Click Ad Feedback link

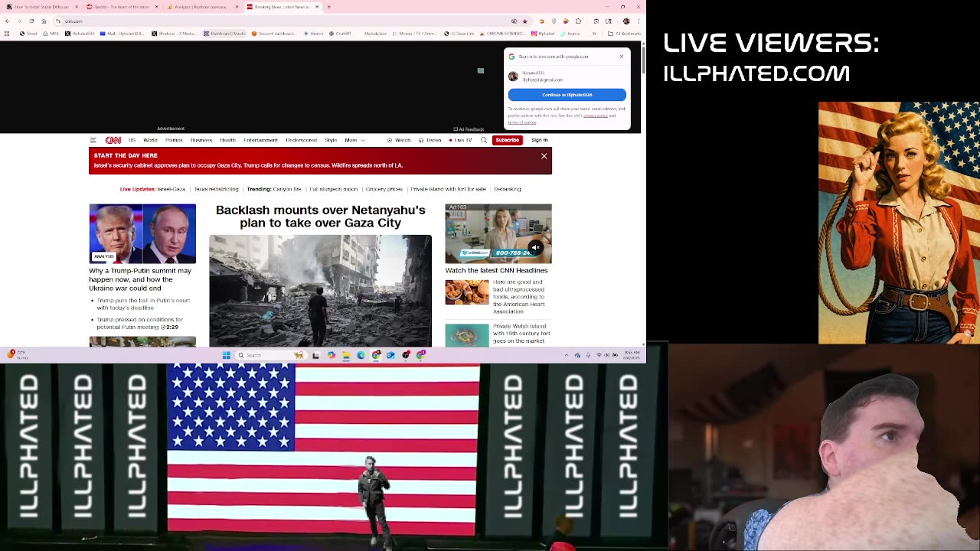click(469, 129)
